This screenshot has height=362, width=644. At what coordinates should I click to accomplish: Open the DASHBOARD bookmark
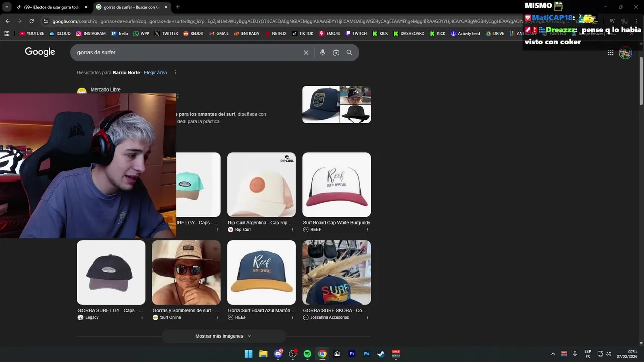coord(409,33)
